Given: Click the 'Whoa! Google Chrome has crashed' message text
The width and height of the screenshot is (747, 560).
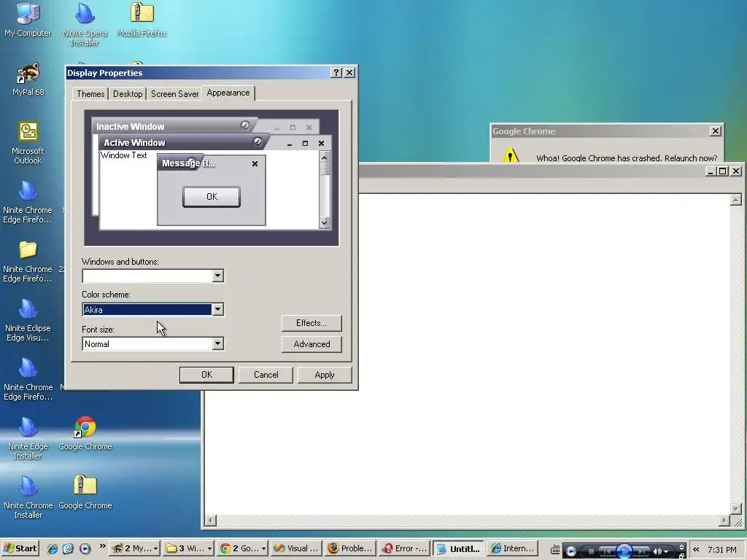Looking at the screenshot, I should (x=627, y=158).
